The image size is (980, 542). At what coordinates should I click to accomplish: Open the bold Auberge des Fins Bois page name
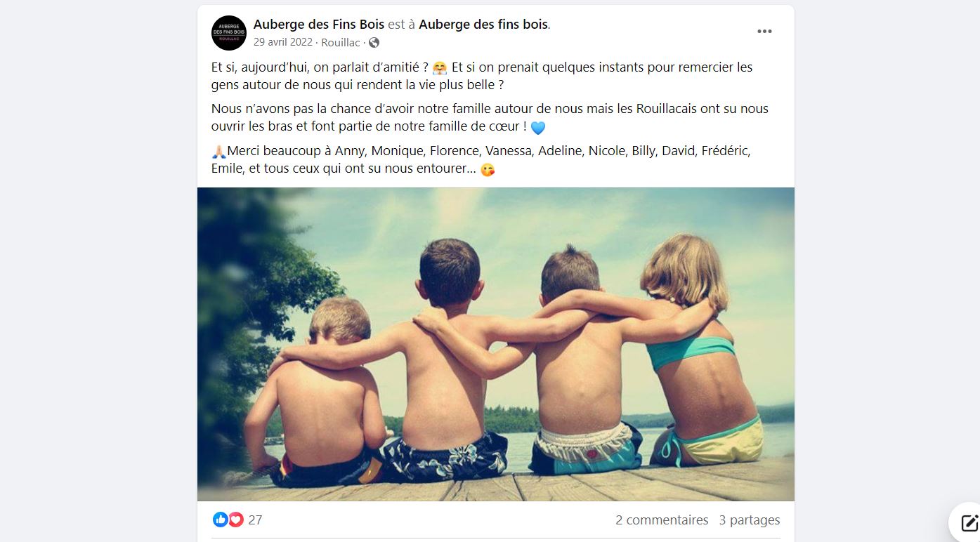(319, 25)
